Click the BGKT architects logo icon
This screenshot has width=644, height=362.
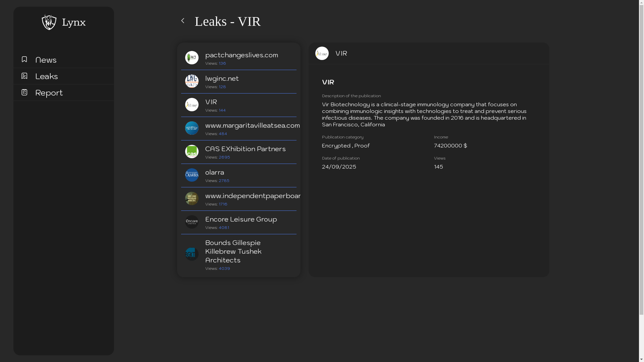coord(192,254)
